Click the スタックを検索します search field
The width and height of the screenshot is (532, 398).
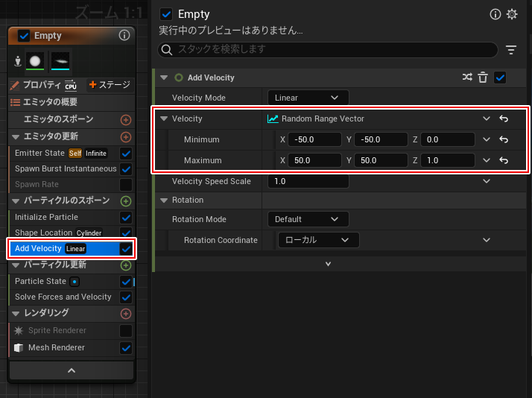pyautogui.click(x=328, y=50)
